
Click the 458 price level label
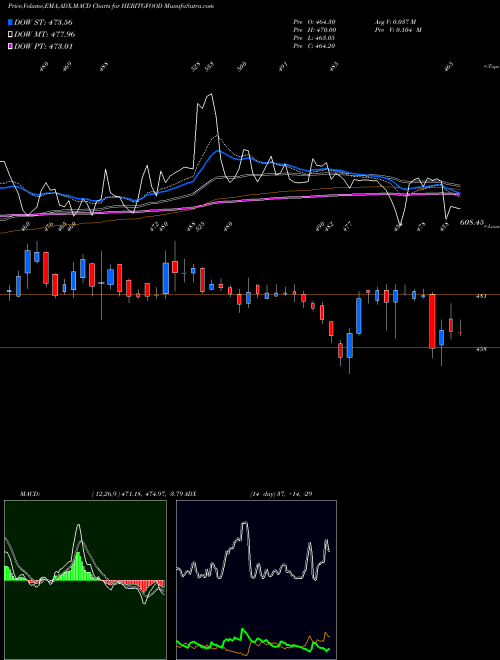pos(481,349)
